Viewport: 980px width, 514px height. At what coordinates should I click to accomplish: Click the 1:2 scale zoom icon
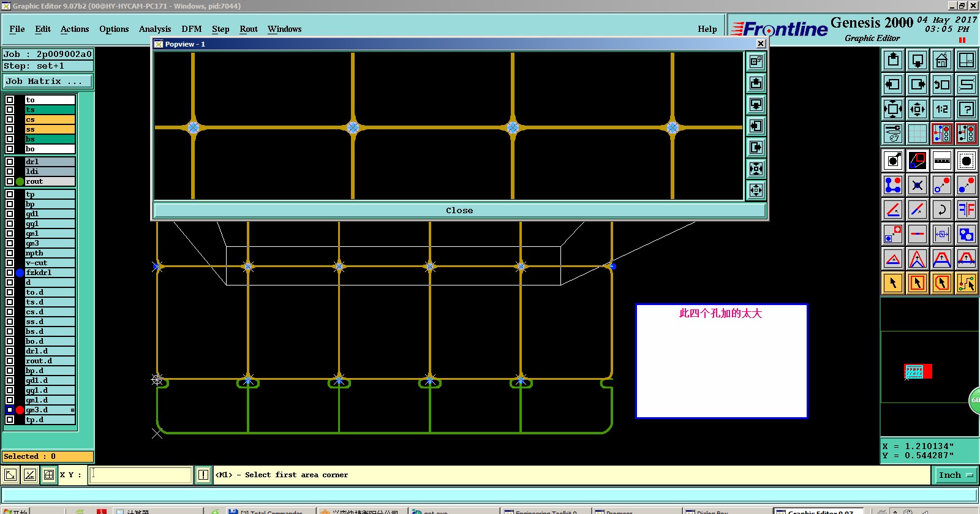point(942,109)
